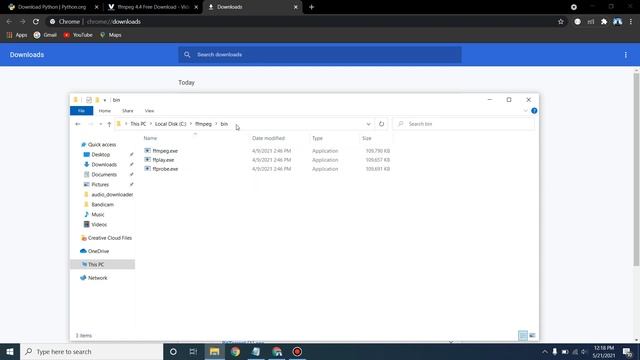Switch to large icons view layout

pos(532,336)
